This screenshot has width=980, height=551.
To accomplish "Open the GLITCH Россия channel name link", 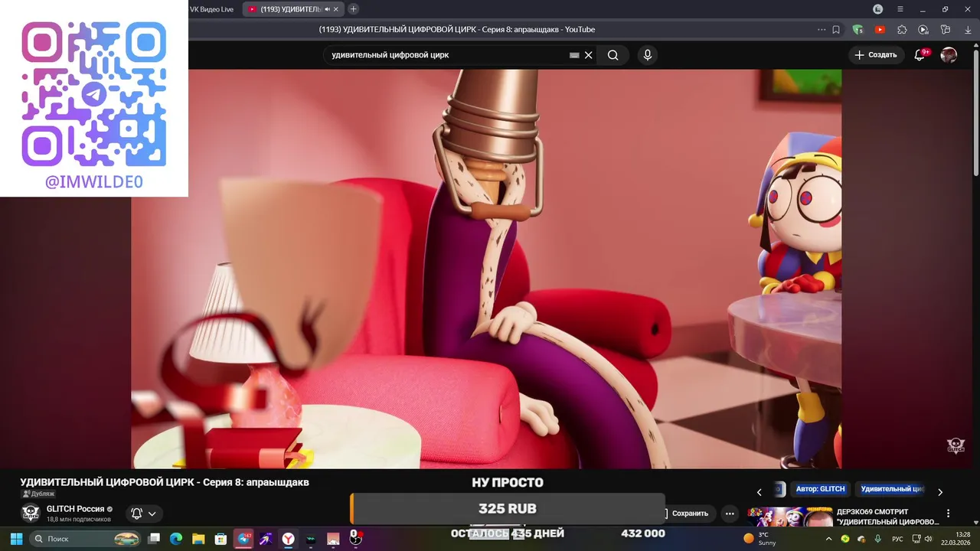I will click(x=75, y=509).
